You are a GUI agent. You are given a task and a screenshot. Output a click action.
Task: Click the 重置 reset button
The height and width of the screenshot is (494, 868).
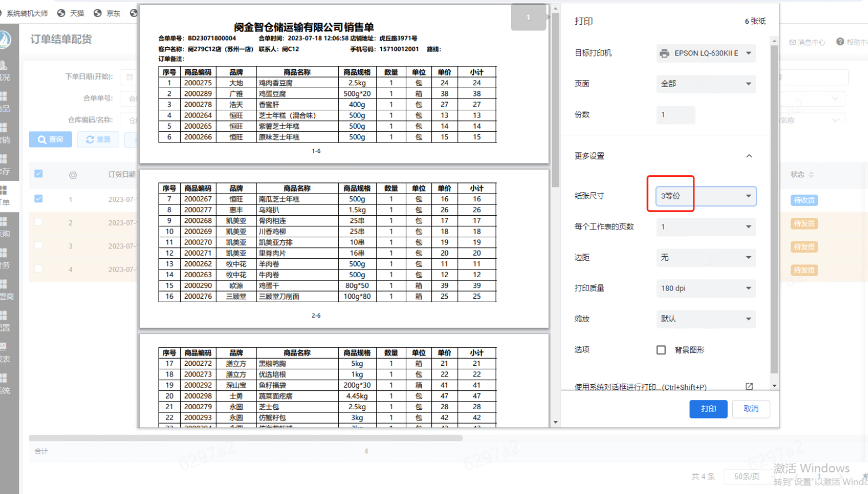coord(98,140)
